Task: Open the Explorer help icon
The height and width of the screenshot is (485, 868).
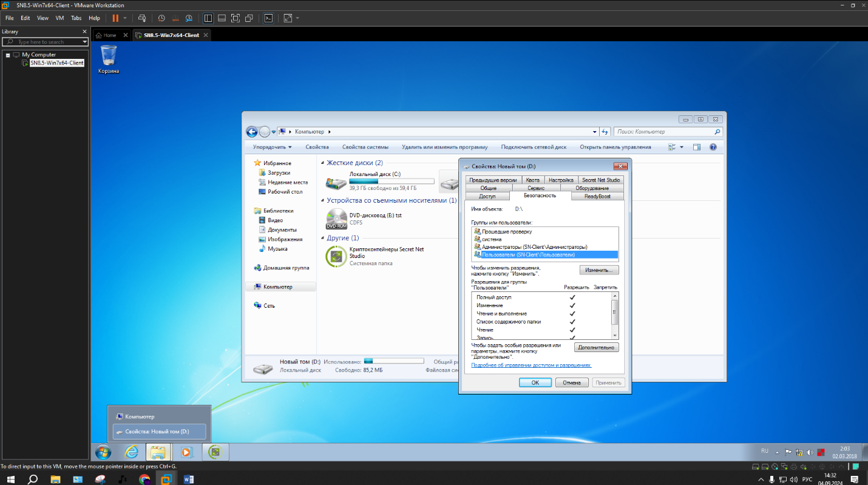Action: click(x=713, y=147)
